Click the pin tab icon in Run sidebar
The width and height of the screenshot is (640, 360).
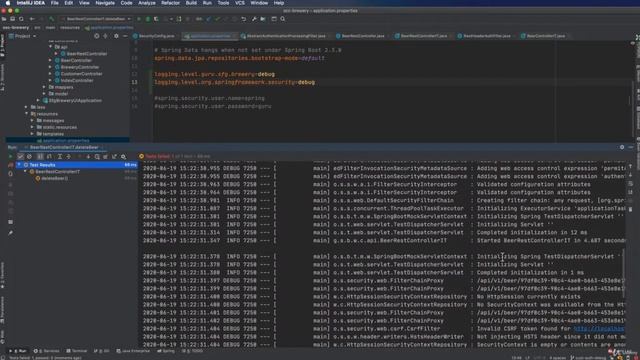tap(11, 233)
